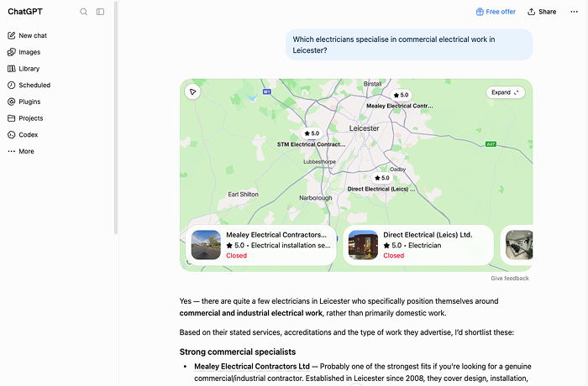Screen dimensions: 588x386
Task: Click the Mealey Electrical 5.0 map pin
Action: tap(401, 95)
